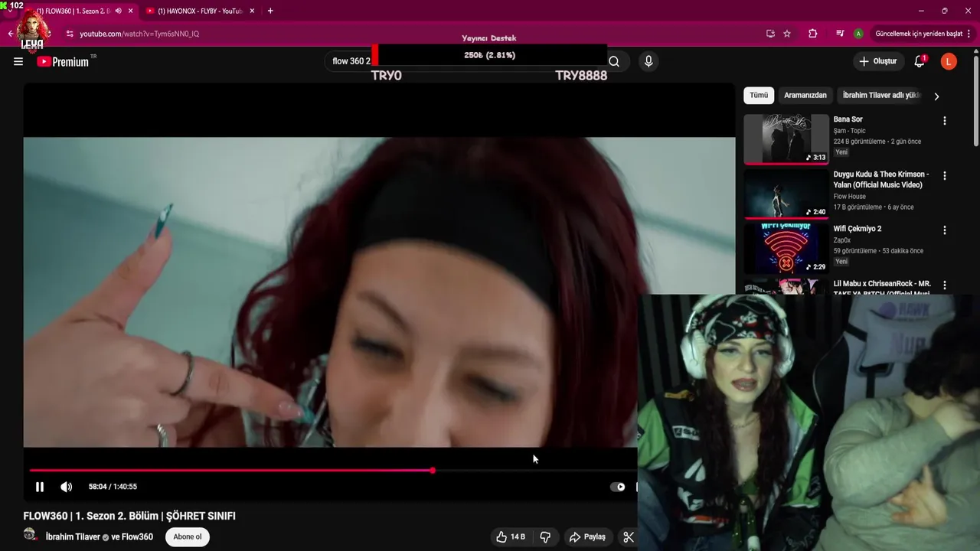Open the account avatar menu

(949, 61)
